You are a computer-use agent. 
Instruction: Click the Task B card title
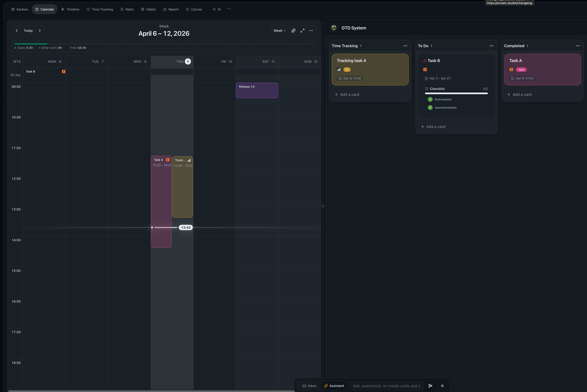point(434,61)
